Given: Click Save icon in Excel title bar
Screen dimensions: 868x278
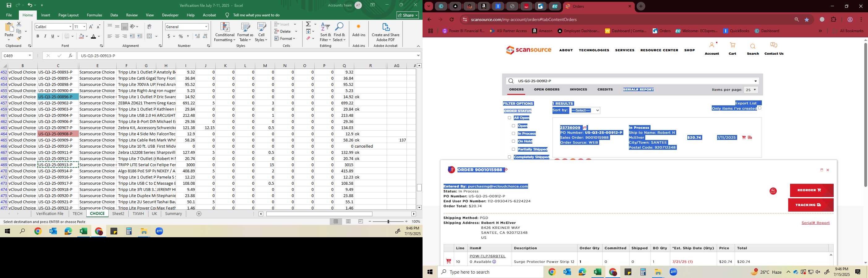Looking at the screenshot, I should (9, 5).
